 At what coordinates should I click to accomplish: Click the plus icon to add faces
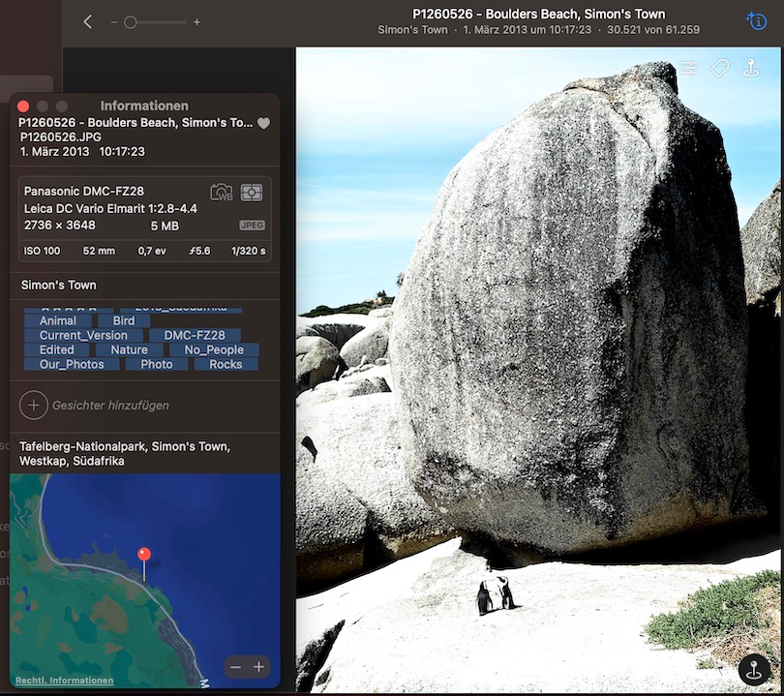coord(33,406)
